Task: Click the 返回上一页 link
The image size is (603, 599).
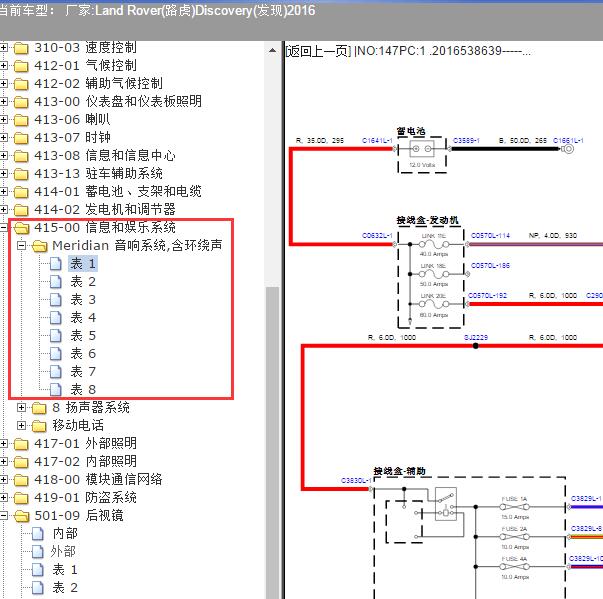Action: pos(318,51)
